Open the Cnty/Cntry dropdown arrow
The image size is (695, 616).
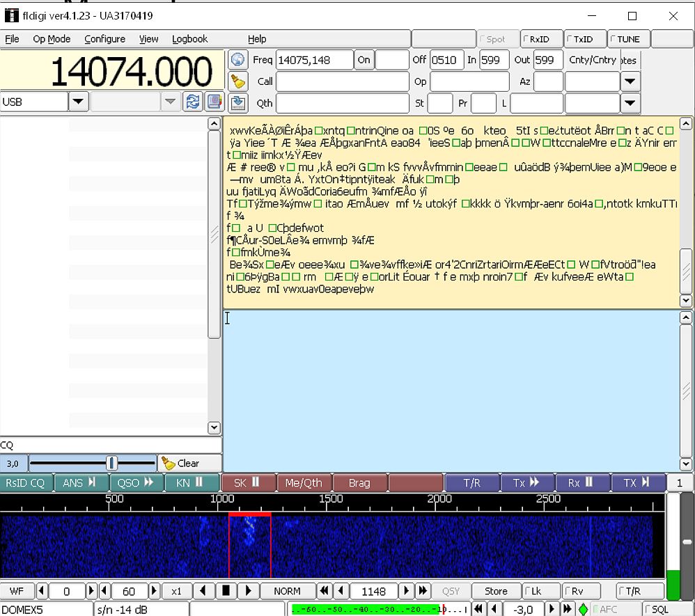click(x=630, y=81)
